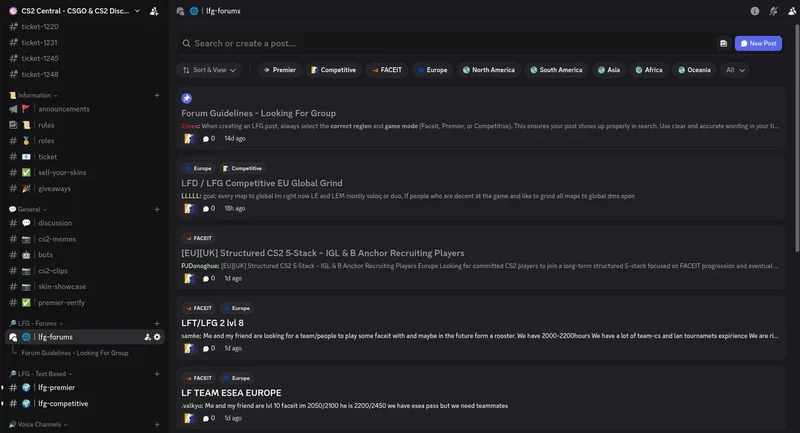This screenshot has width=800, height=433.
Task: Collapse the General category
Action: coord(29,209)
